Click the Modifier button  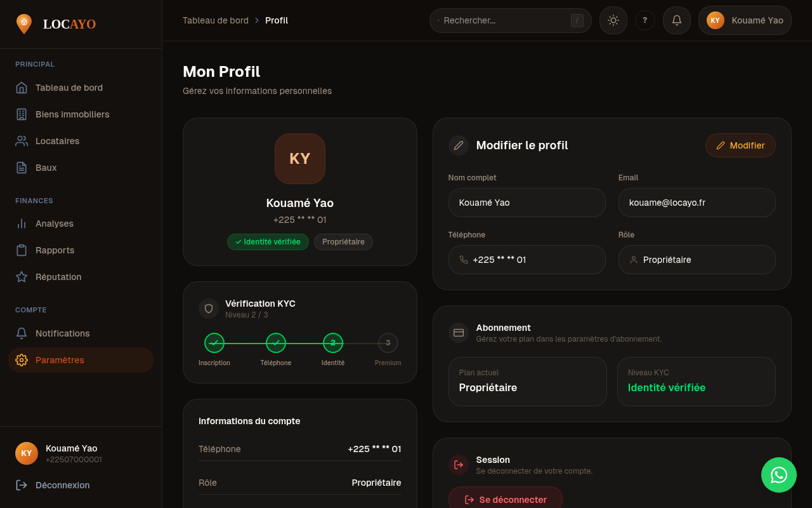tap(740, 145)
